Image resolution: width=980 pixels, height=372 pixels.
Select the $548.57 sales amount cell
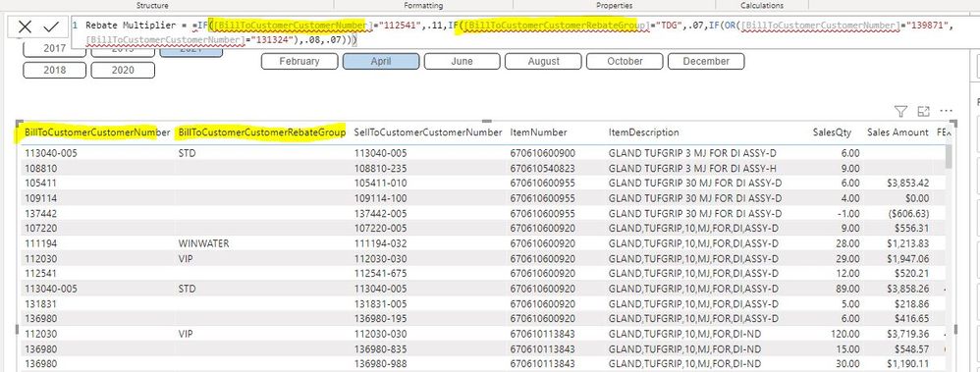[911, 348]
